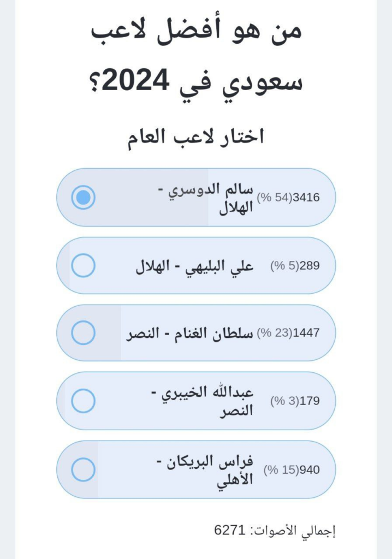
Task: Select the radio button for علي البليهي
Action: pyautogui.click(x=84, y=266)
